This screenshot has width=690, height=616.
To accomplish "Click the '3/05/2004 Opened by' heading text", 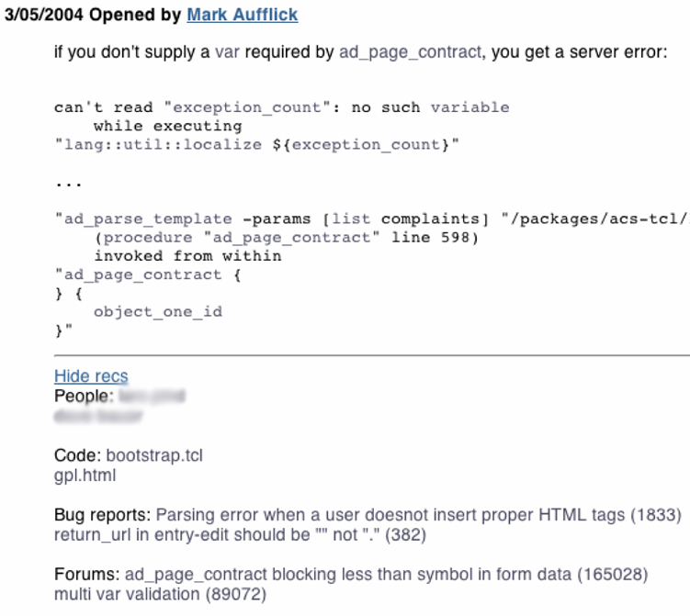I will click(93, 15).
